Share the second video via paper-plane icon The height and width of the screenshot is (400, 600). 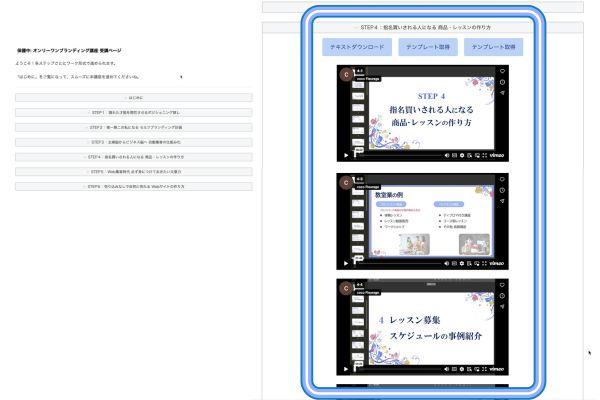click(x=502, y=200)
